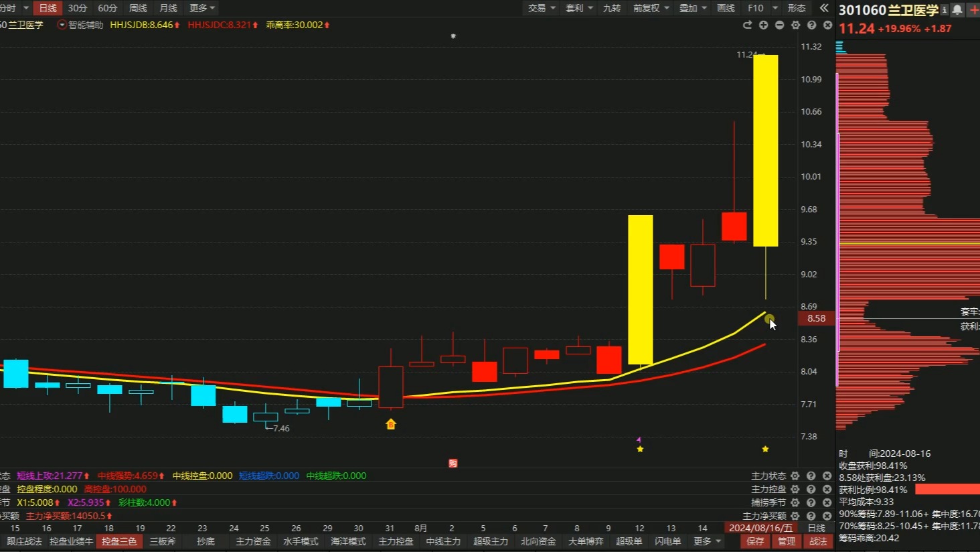Select the 水手模式 indicator tab
Image resolution: width=980 pixels, height=552 pixels.
pyautogui.click(x=301, y=541)
